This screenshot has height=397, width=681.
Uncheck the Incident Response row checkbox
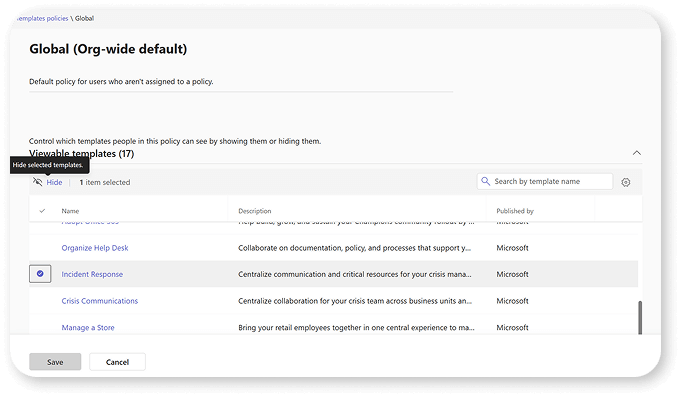(40, 274)
